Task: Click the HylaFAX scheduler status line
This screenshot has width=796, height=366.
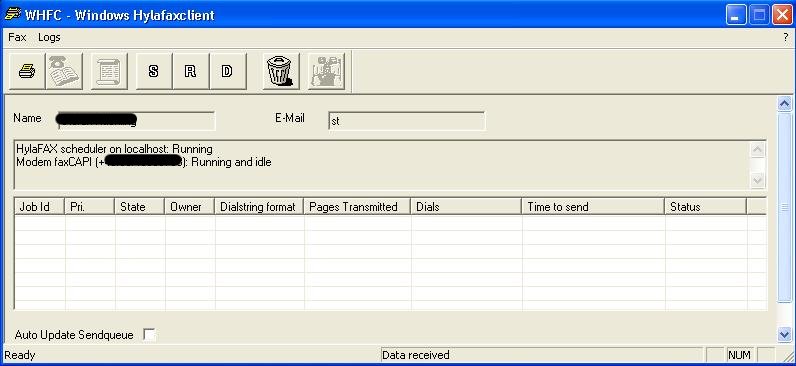Action: tap(114, 149)
